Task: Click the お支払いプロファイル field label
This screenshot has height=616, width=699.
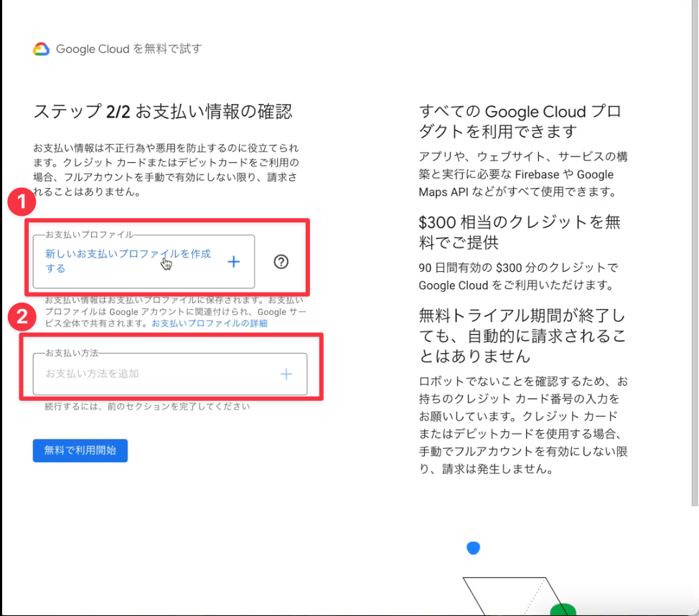Action: click(89, 234)
